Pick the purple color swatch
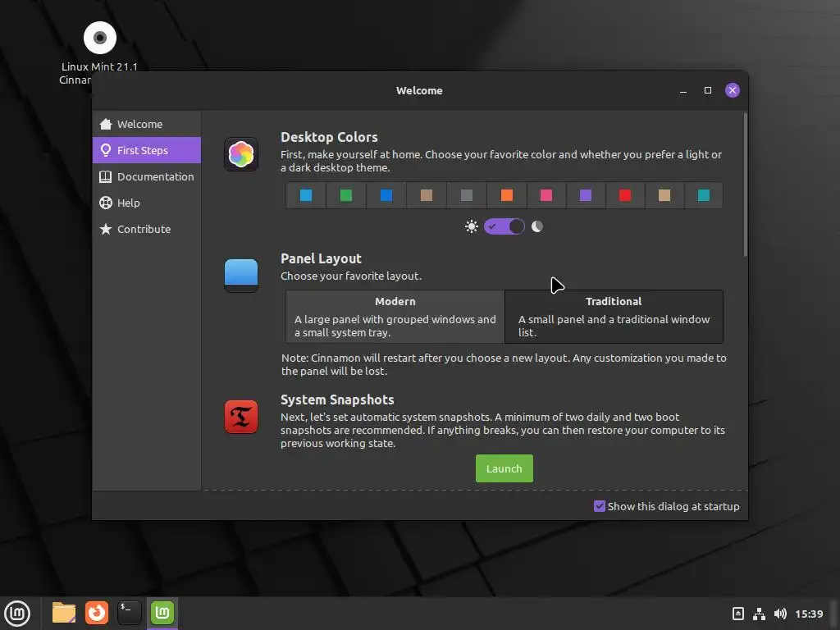Image resolution: width=840 pixels, height=630 pixels. click(x=586, y=195)
